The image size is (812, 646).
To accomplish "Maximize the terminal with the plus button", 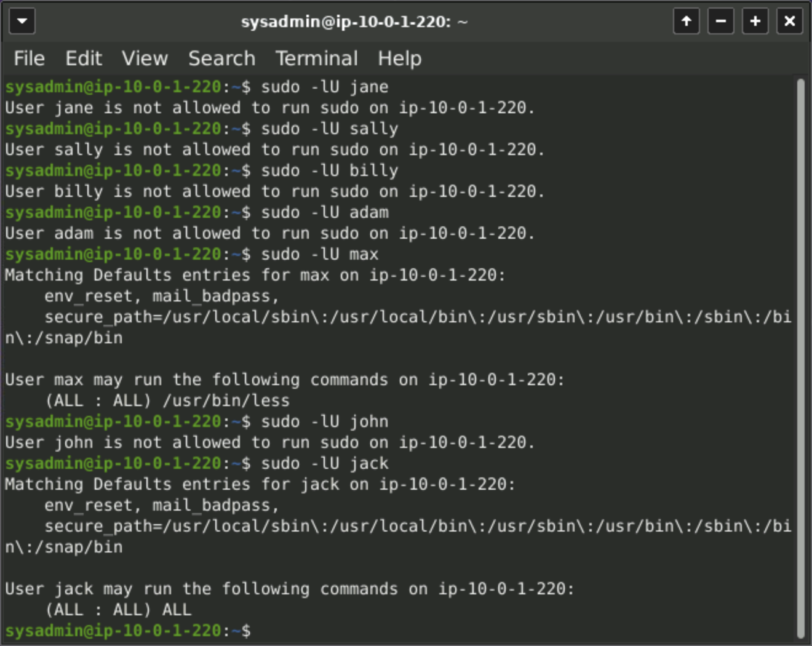I will pos(755,22).
